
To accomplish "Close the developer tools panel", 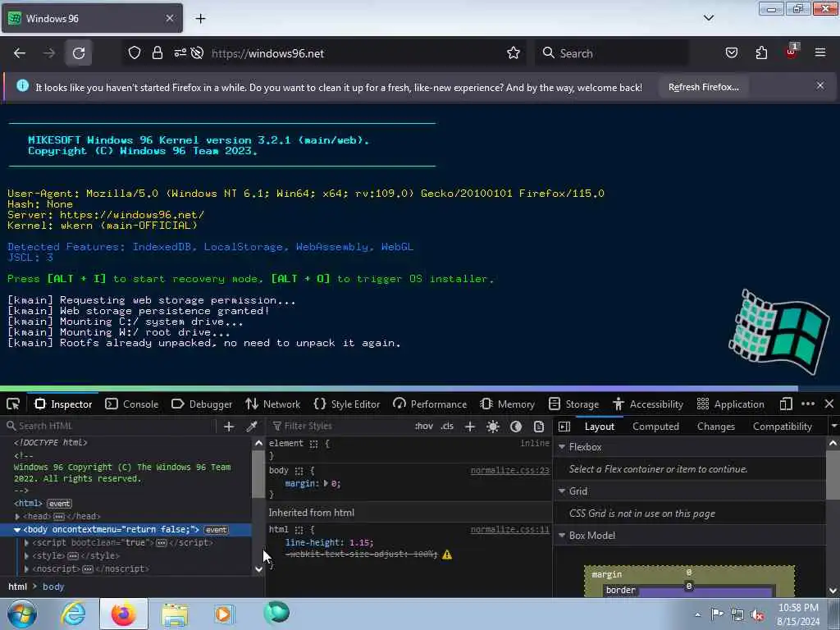I will [829, 404].
